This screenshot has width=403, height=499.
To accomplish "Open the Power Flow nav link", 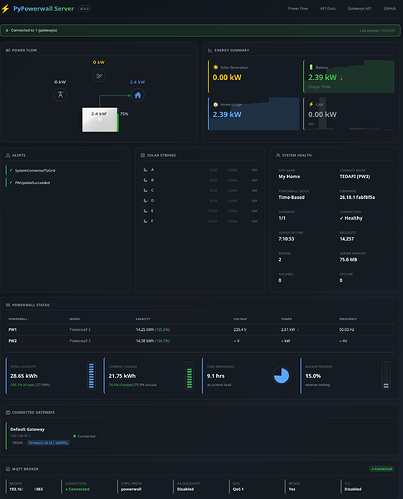I will [298, 8].
